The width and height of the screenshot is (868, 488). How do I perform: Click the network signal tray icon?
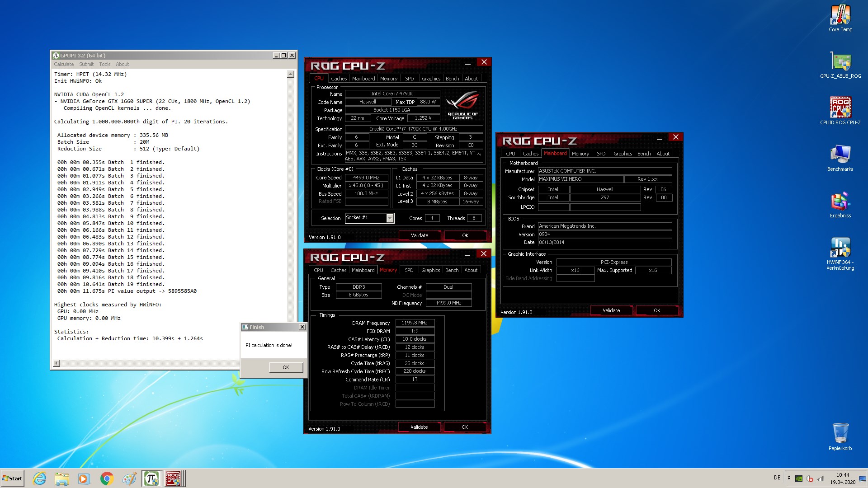pyautogui.click(x=821, y=479)
